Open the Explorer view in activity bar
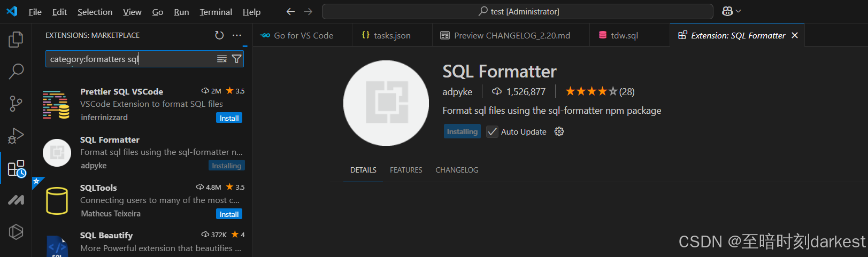 coord(16,39)
